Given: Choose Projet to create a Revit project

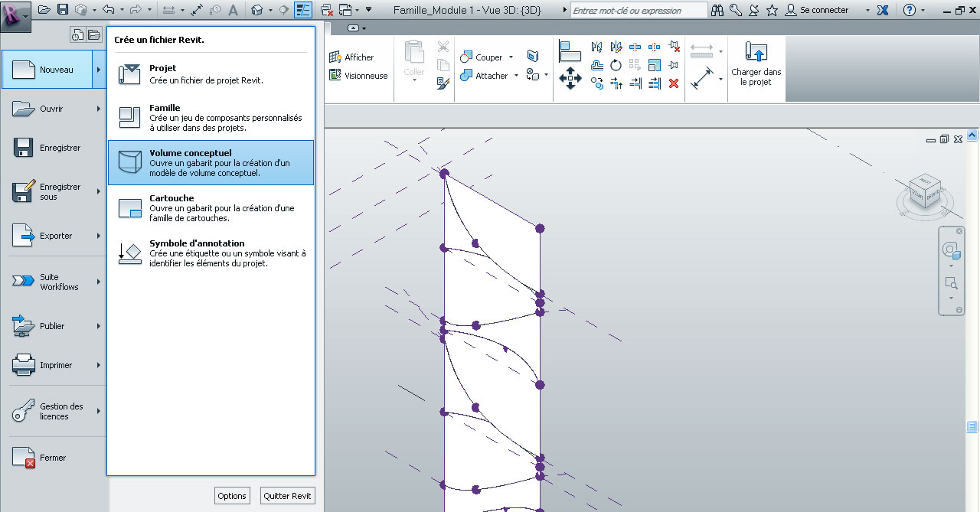Looking at the screenshot, I should pos(211,74).
